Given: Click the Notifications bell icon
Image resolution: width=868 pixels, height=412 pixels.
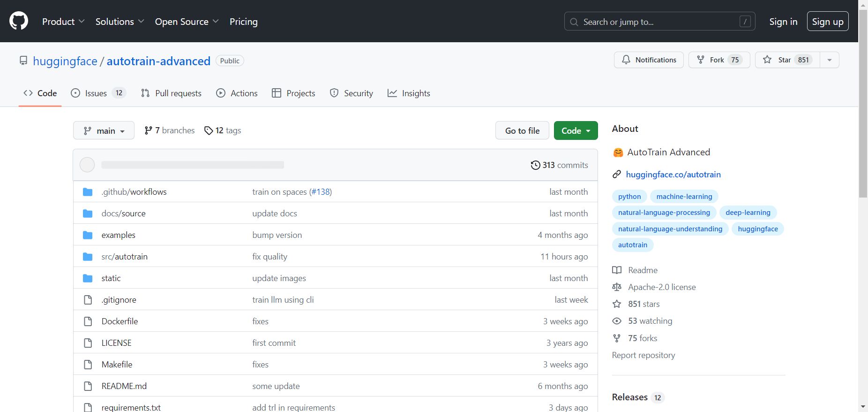Looking at the screenshot, I should [626, 60].
